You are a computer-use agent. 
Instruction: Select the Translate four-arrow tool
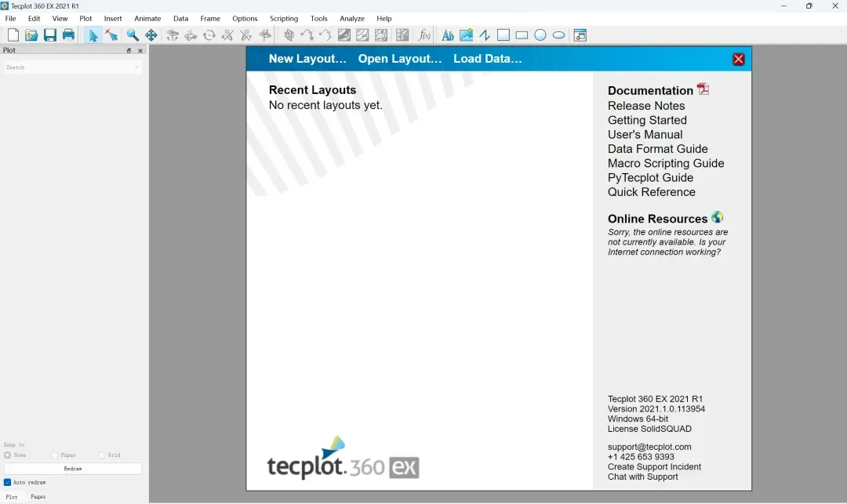[x=151, y=35]
